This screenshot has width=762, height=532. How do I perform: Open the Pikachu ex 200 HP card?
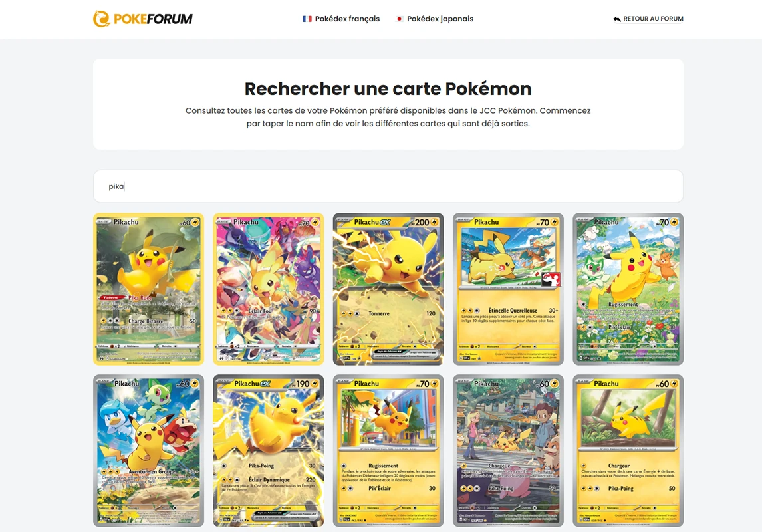[x=388, y=289]
